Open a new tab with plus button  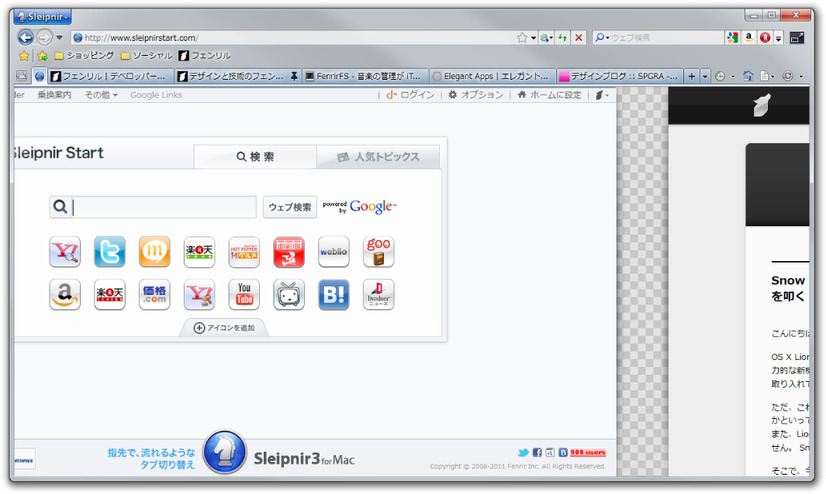point(691,76)
